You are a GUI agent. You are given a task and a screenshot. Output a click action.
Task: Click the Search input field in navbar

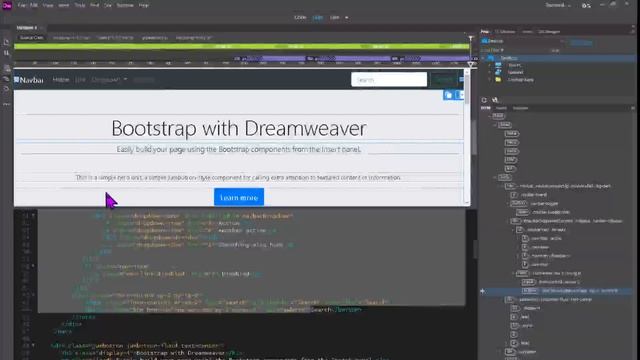click(x=389, y=80)
